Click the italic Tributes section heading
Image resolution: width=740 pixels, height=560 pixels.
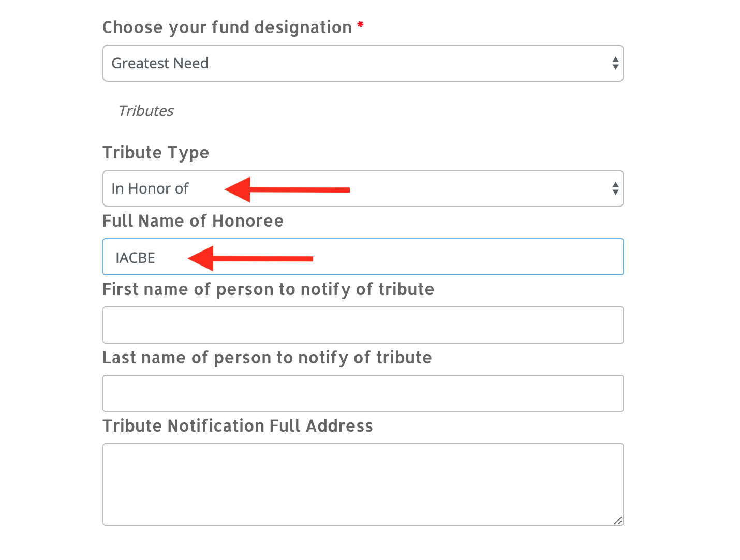pyautogui.click(x=146, y=111)
